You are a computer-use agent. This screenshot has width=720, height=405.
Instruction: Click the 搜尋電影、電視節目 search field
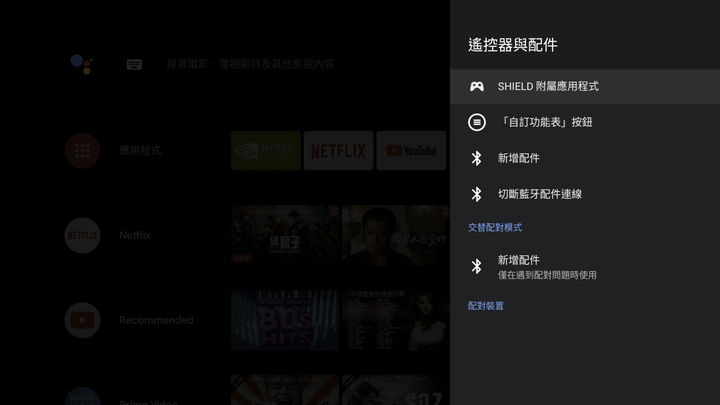tap(250, 64)
